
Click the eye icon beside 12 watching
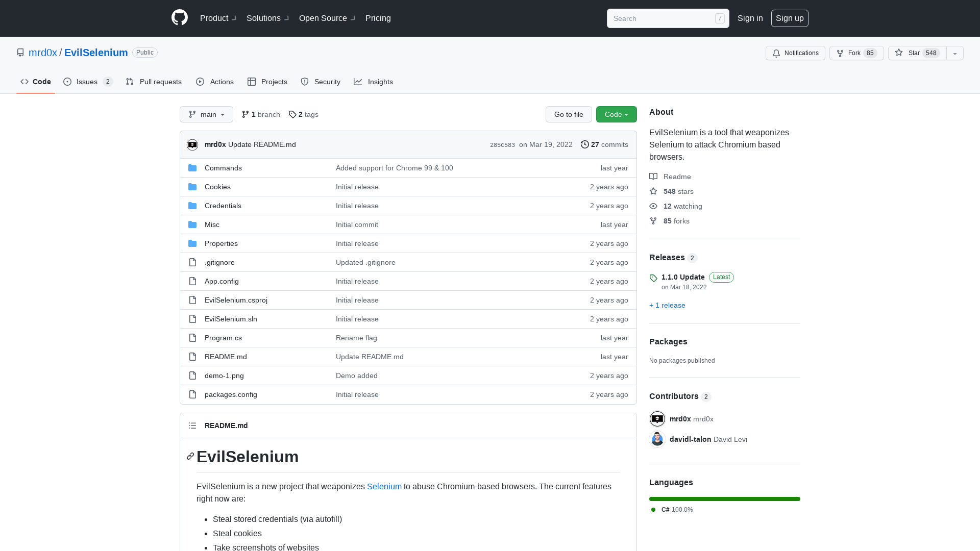pyautogui.click(x=653, y=206)
